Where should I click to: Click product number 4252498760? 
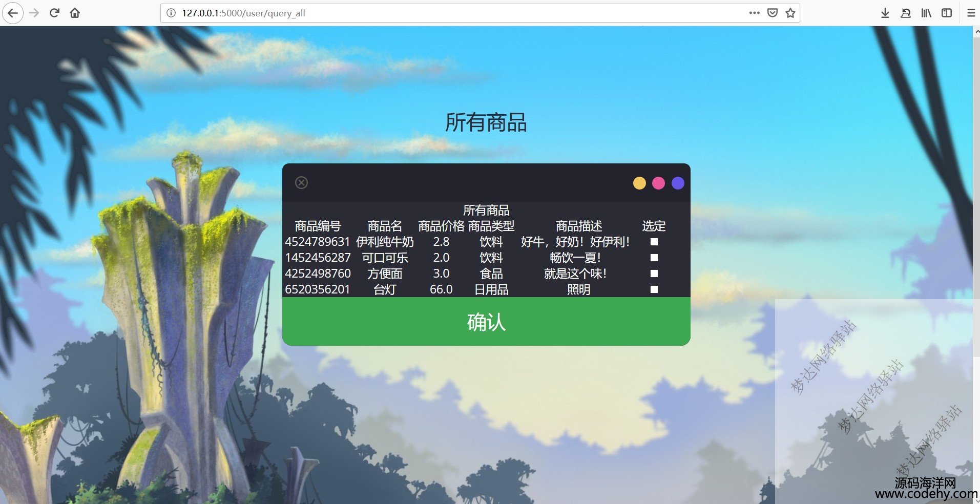pos(318,274)
